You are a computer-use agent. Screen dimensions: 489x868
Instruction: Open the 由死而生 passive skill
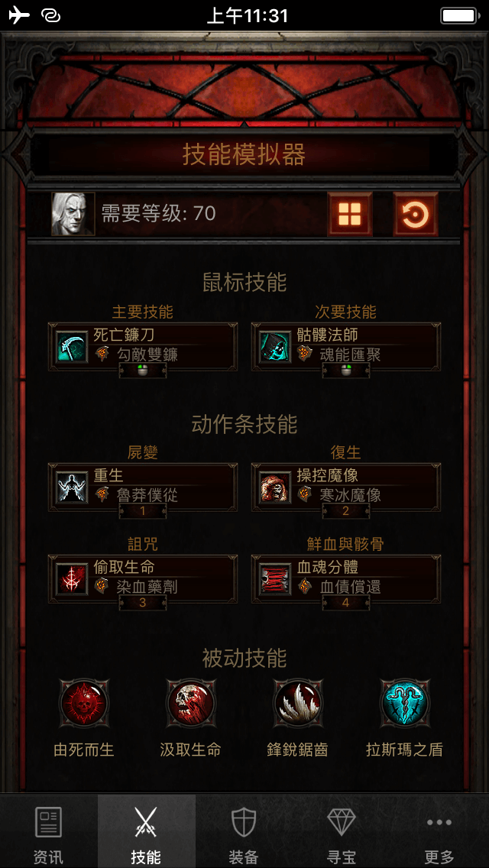[x=83, y=703]
